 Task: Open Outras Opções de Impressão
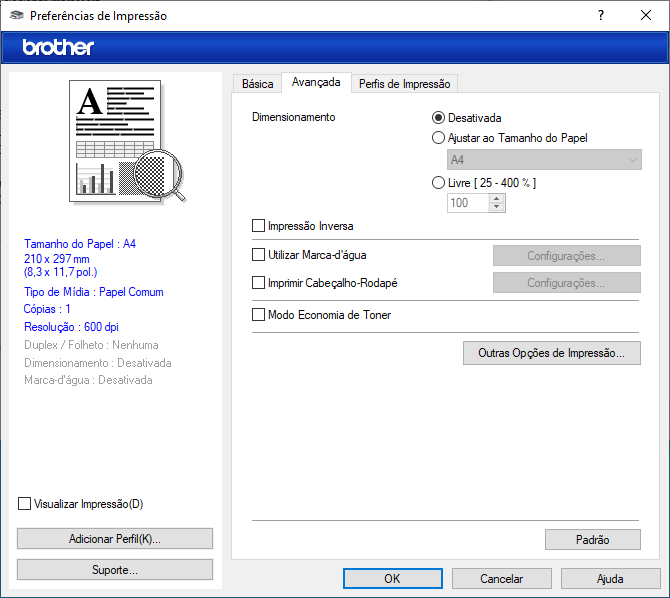(551, 353)
